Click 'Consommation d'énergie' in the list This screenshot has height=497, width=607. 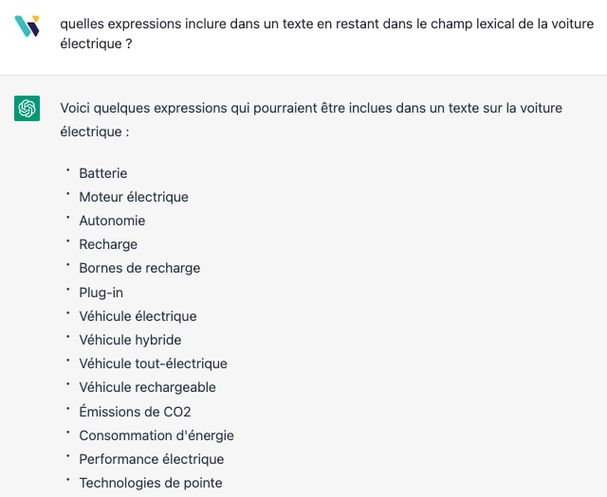point(156,435)
